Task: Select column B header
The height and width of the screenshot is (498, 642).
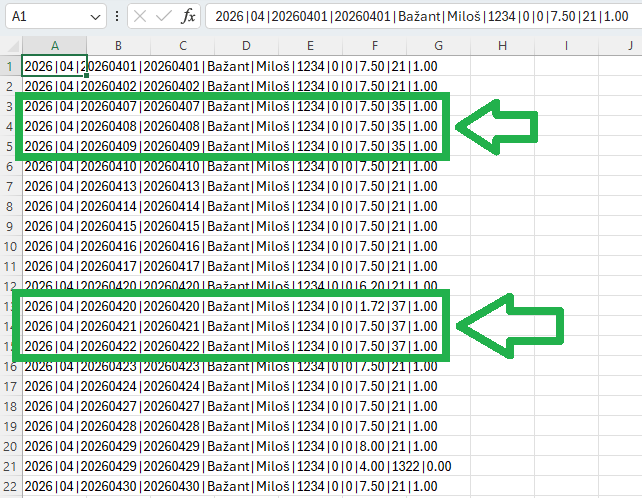Action: 118,45
